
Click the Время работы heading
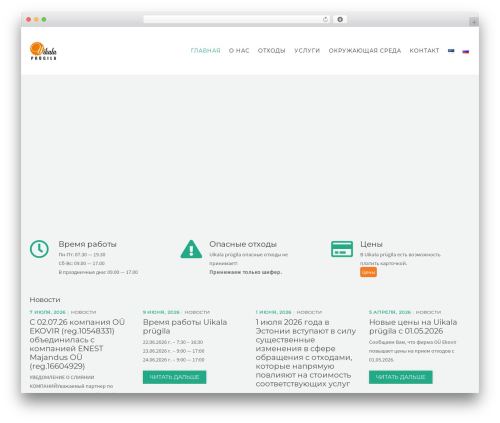(88, 244)
